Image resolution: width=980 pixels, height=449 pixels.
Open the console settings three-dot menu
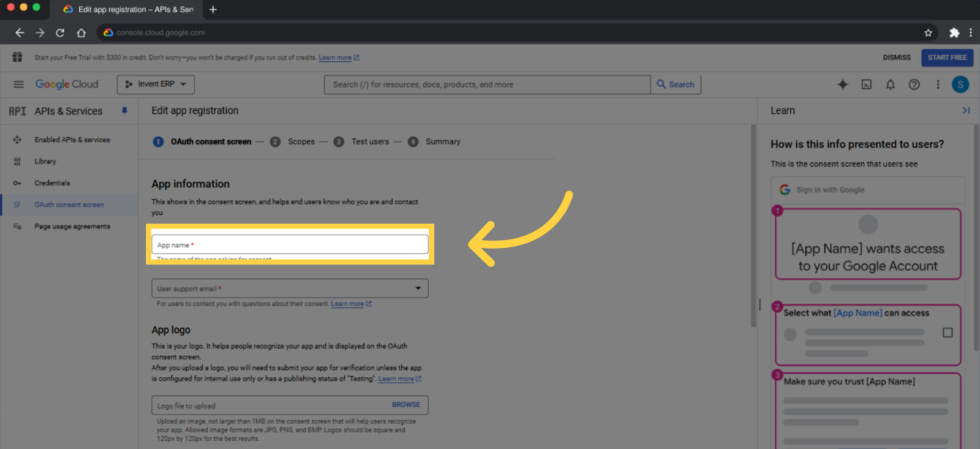coord(938,85)
